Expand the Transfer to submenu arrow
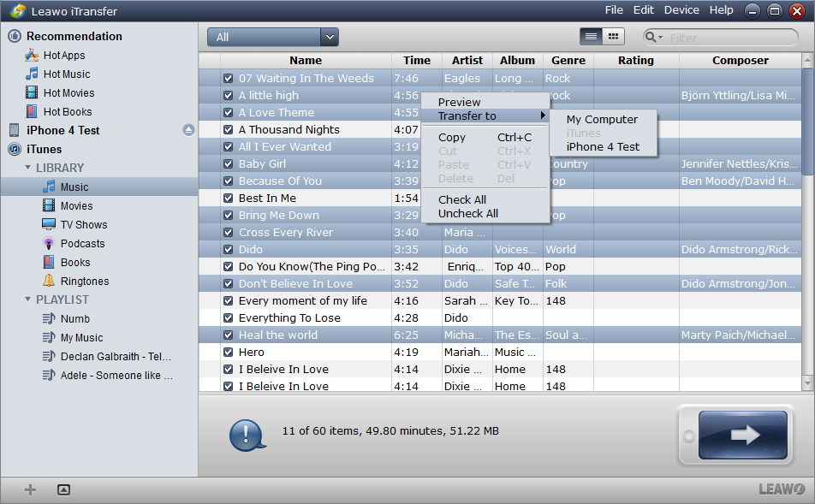This screenshot has width=815, height=504. [x=543, y=116]
